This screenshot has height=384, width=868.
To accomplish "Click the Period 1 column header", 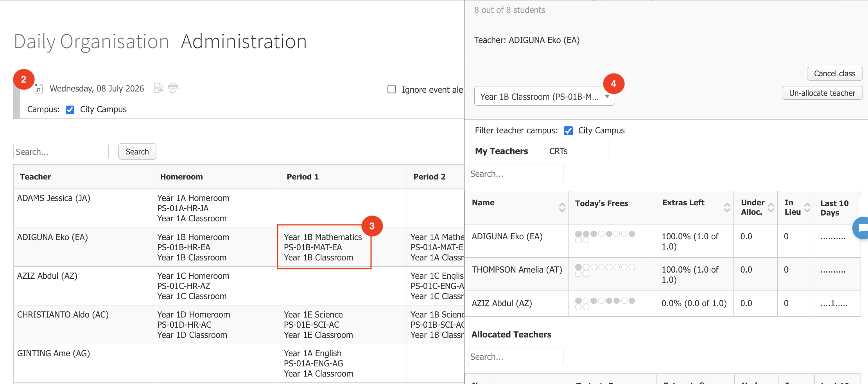I will (303, 177).
